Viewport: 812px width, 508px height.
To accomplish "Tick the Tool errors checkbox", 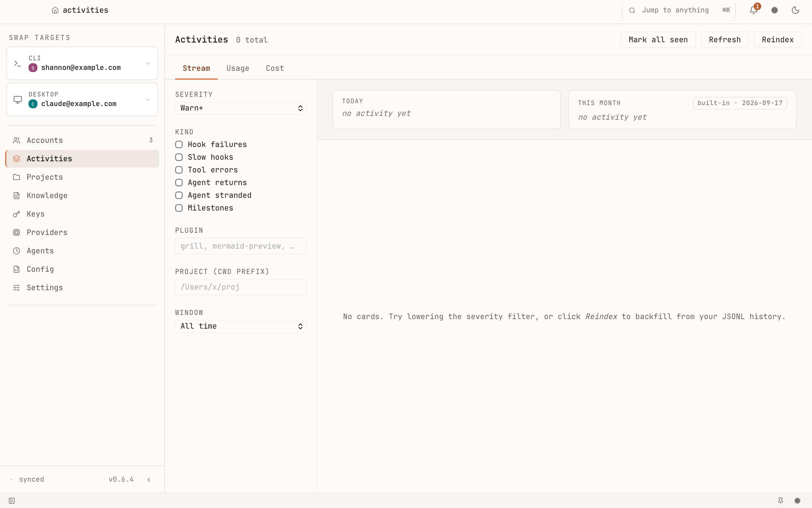I will (179, 170).
